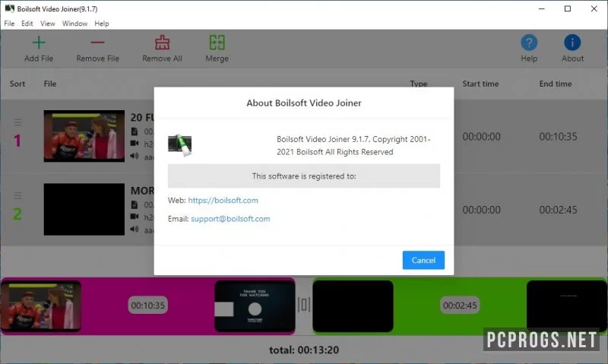Open the Window menu

74,24
